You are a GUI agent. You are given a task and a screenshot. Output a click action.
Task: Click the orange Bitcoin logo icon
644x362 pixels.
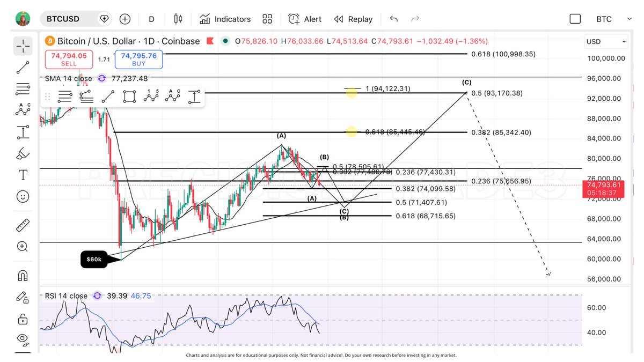(x=50, y=41)
